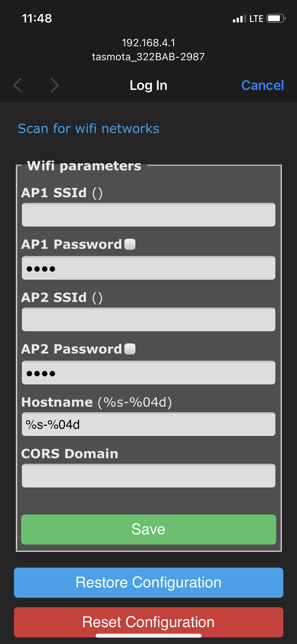297x644 pixels.
Task: Tap the forward navigation arrow
Action: coord(54,85)
